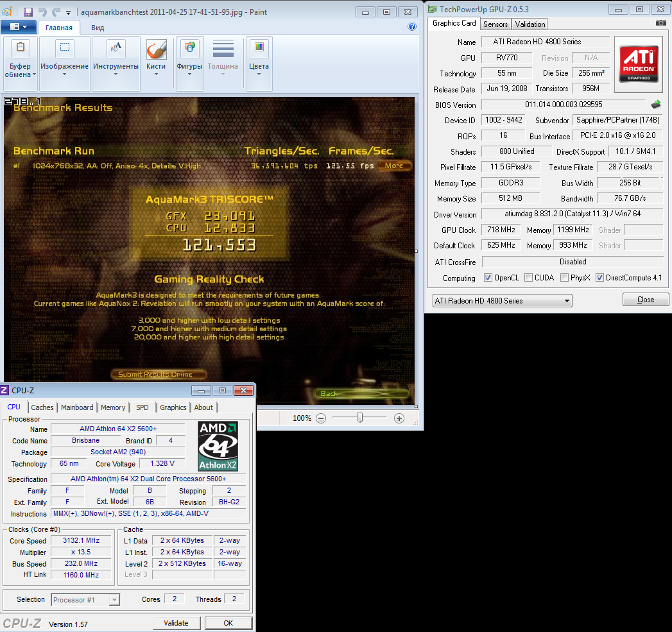Select the Mainboard tab in CPU-Z
Screen dimensions: 672x632
[77, 407]
